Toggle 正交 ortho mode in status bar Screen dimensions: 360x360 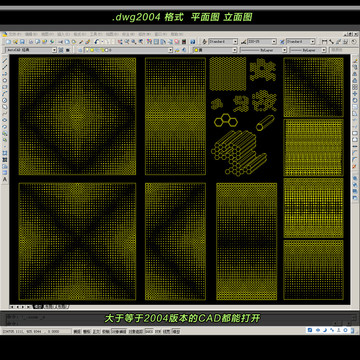[96, 331]
